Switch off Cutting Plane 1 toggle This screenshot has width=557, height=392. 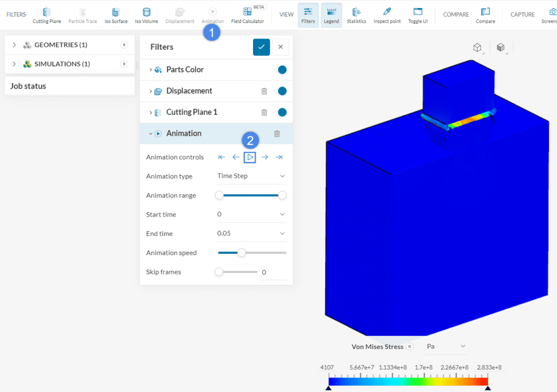tap(282, 113)
